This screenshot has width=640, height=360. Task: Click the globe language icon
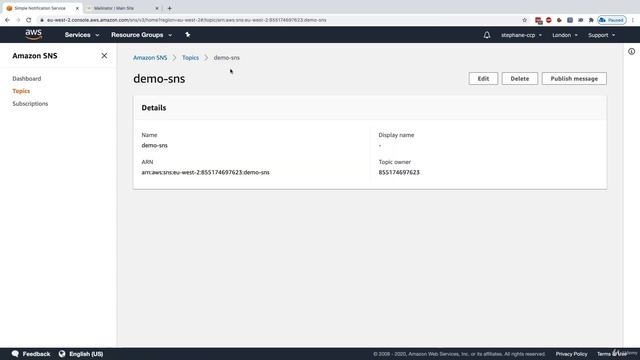point(62,353)
